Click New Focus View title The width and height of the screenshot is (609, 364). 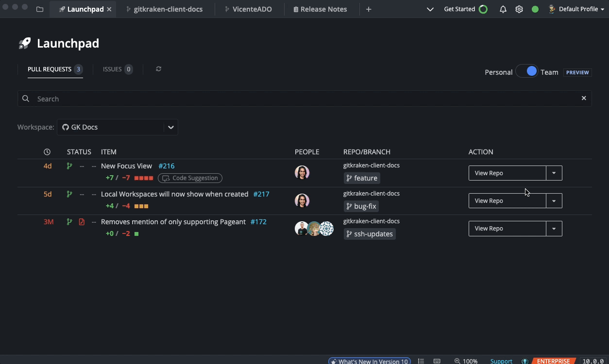[x=126, y=166]
